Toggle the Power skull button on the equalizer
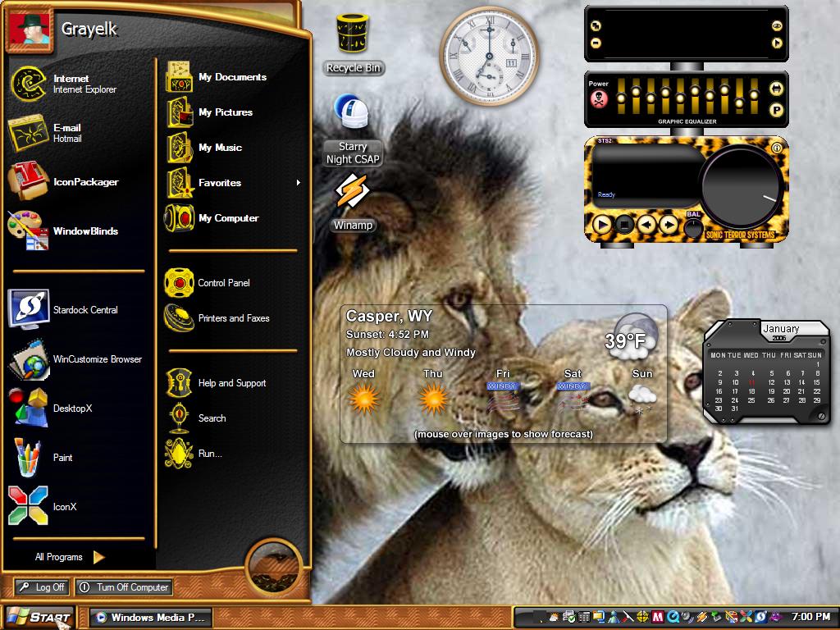The height and width of the screenshot is (630, 840). click(x=598, y=99)
